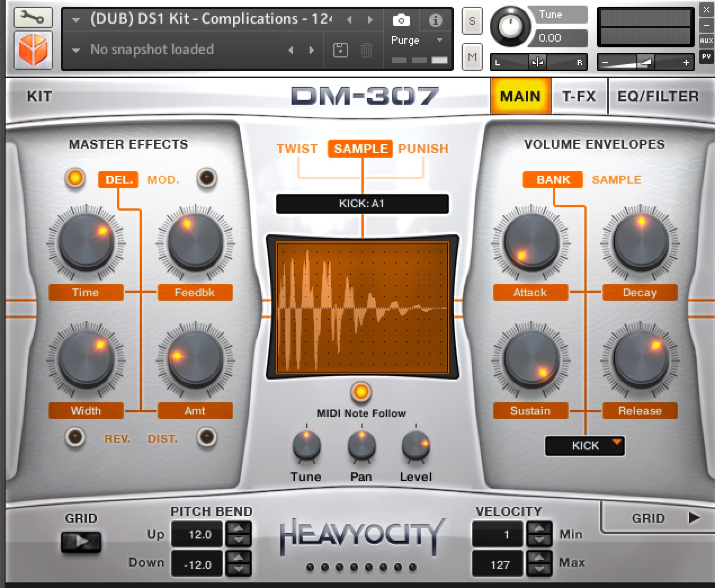Viewport: 715px width, 588px height.
Task: Click the S solo button
Action: pyautogui.click(x=472, y=21)
